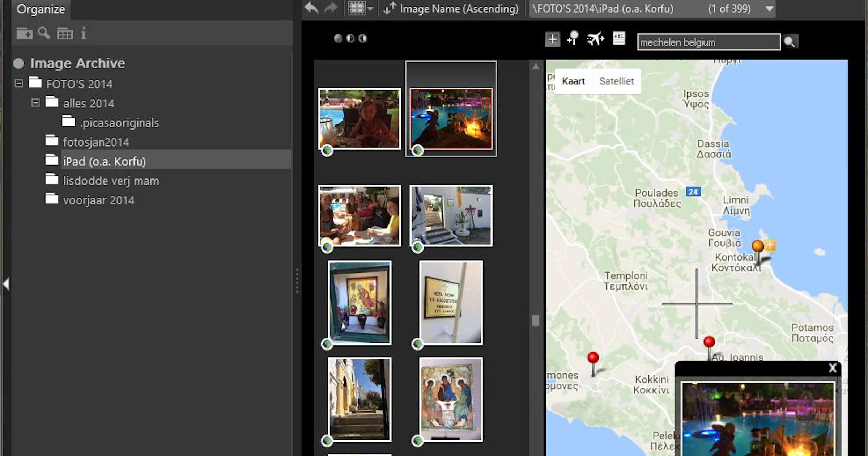This screenshot has height=456, width=868.
Task: Open the folder path dropdown arrow
Action: (770, 9)
